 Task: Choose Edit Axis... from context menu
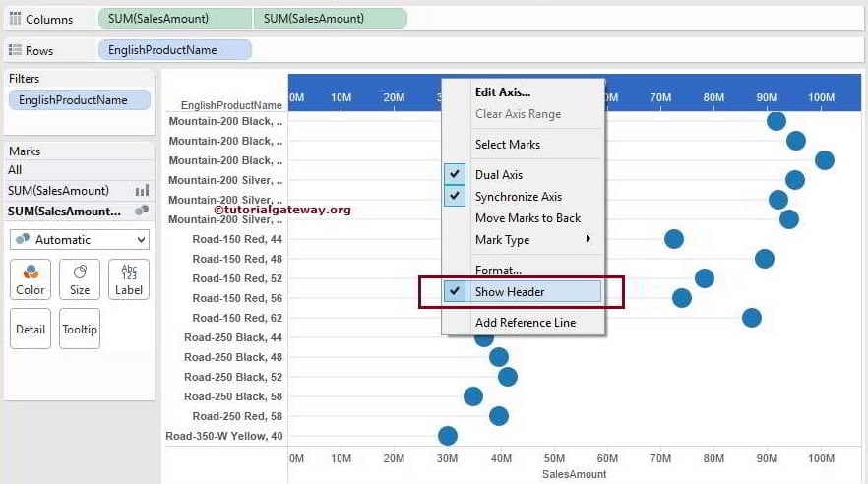click(x=503, y=92)
